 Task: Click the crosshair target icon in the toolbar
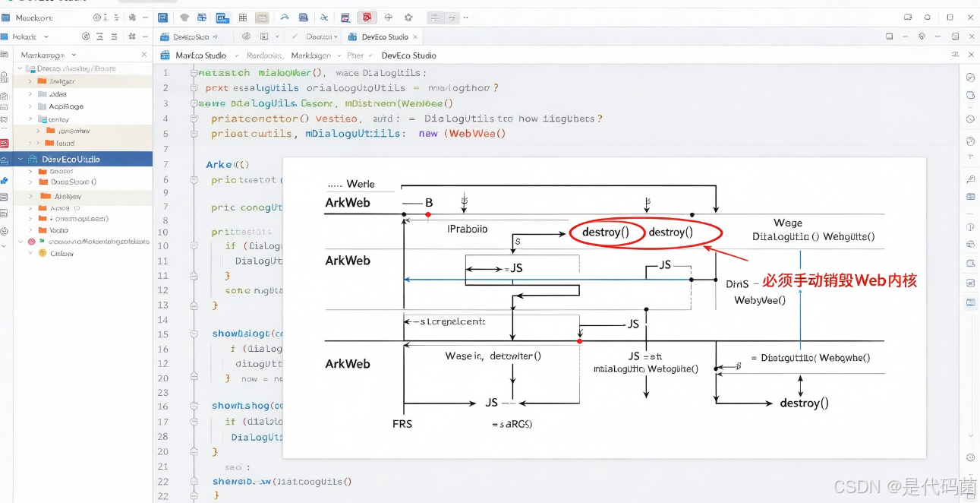[389, 17]
